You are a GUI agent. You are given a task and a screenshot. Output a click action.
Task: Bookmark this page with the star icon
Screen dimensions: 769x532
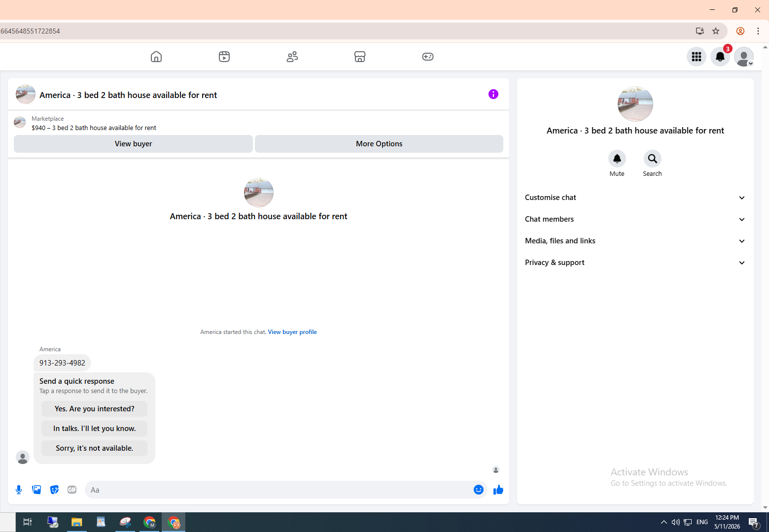pyautogui.click(x=716, y=31)
